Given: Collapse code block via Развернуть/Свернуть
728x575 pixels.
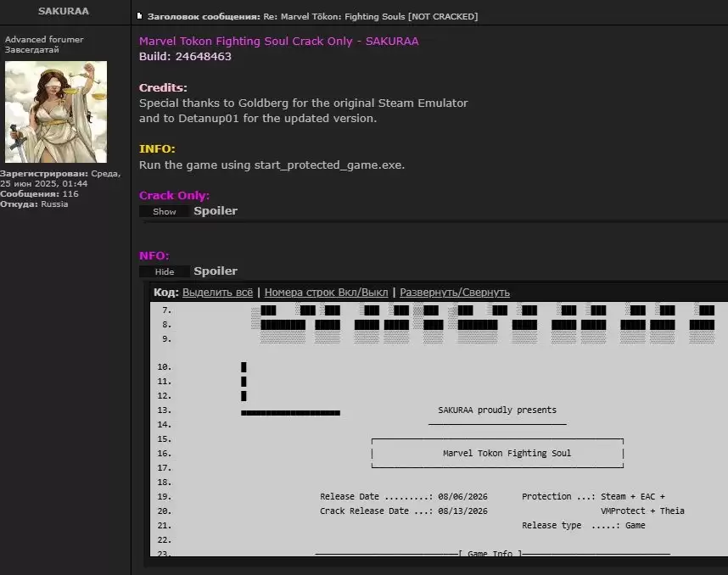Looking at the screenshot, I should coord(455,293).
